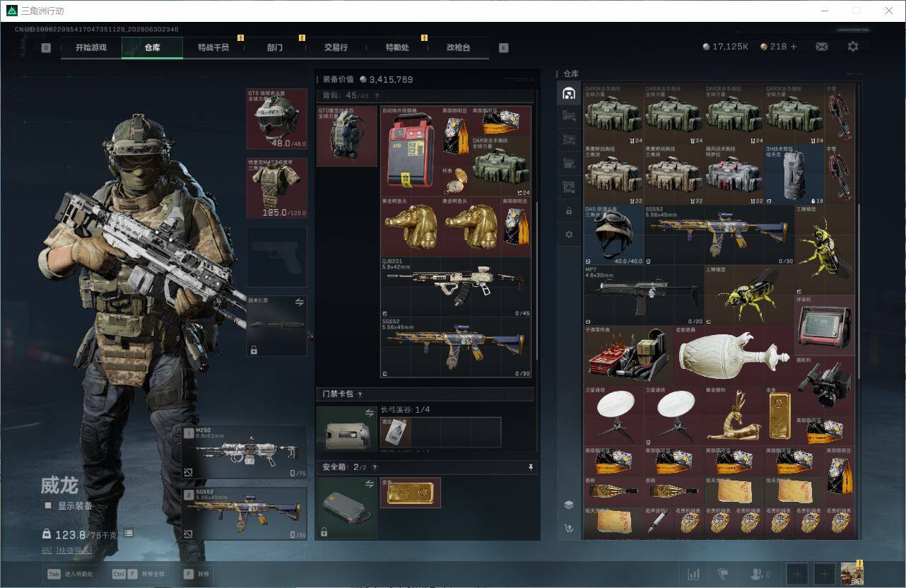Select the MP7 in warehouse
Screen dimensions: 906x588
pyautogui.click(x=644, y=295)
